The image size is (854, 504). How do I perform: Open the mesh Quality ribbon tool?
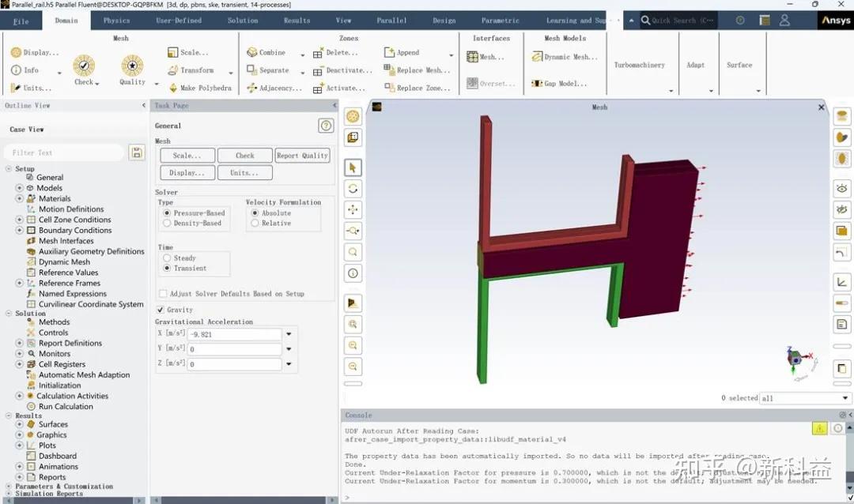click(x=132, y=70)
